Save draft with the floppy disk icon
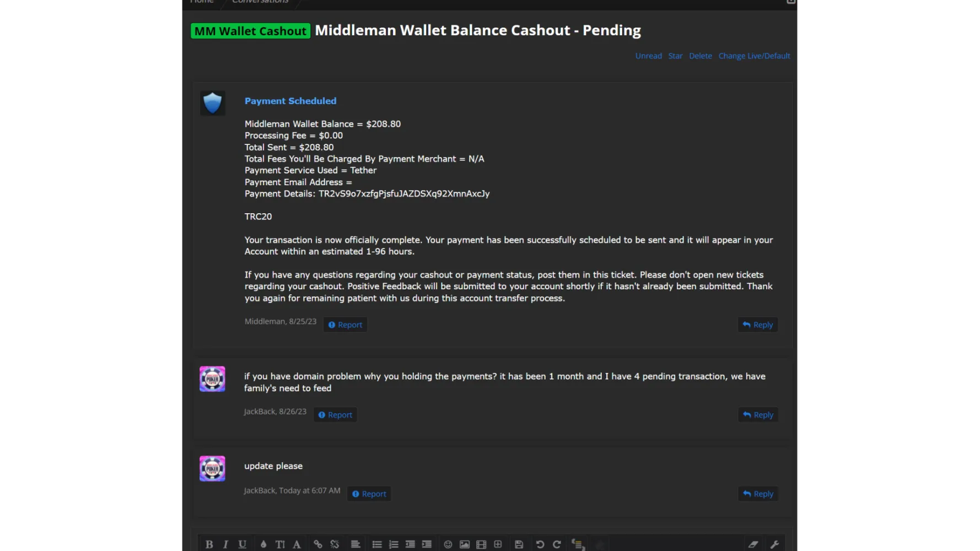Screen dimensions: 980x551 (x=519, y=544)
